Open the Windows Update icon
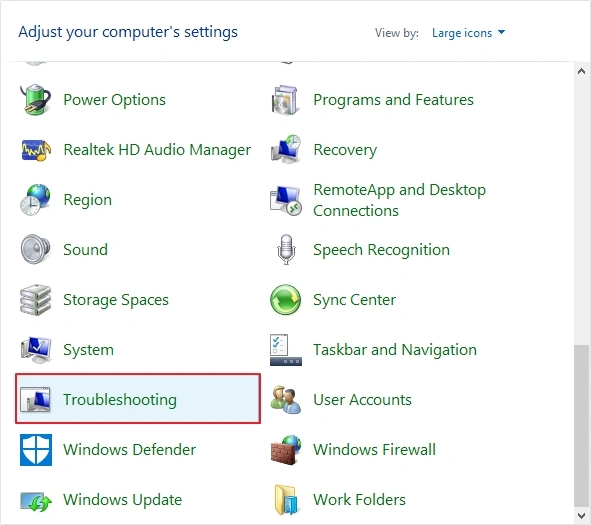This screenshot has width=591, height=525. pyautogui.click(x=35, y=501)
